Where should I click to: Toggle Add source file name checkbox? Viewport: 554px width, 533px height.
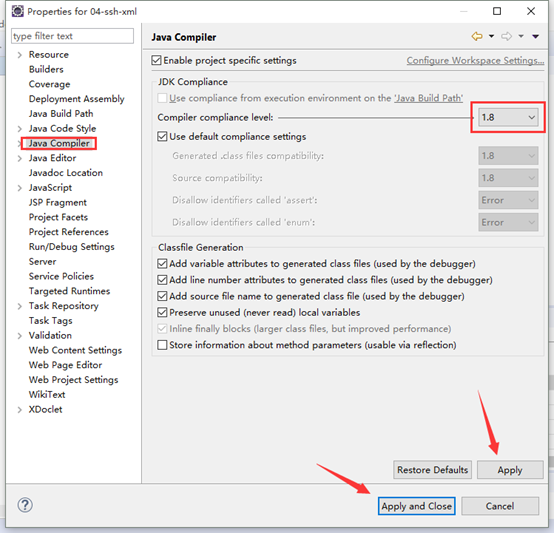162,296
